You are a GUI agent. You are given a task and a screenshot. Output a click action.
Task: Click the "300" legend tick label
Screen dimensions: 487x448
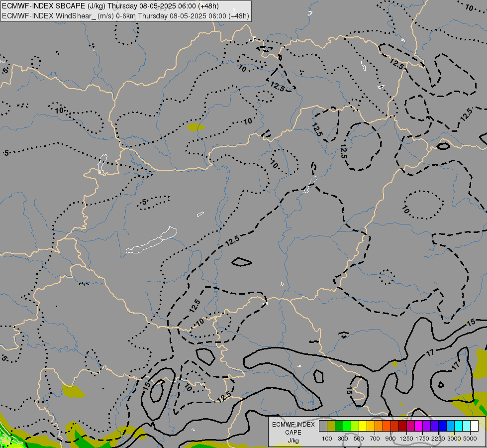(x=343, y=439)
